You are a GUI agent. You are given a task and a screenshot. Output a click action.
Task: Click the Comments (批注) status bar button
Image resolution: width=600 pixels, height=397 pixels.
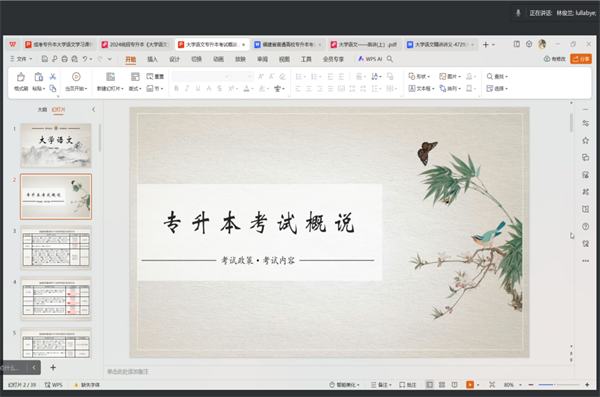pos(408,385)
